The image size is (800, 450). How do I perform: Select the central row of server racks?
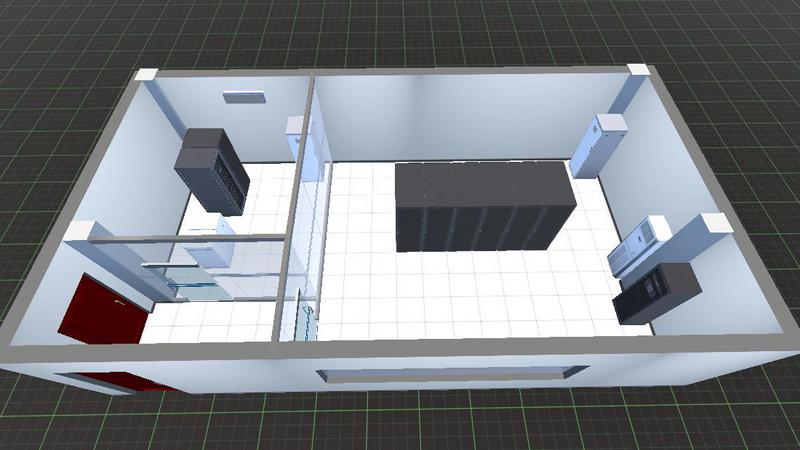(483, 208)
